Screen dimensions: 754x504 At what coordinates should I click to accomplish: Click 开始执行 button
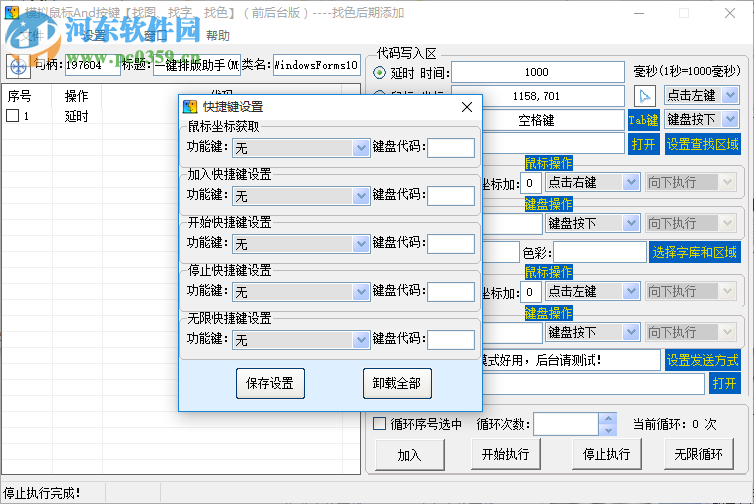[x=505, y=454]
